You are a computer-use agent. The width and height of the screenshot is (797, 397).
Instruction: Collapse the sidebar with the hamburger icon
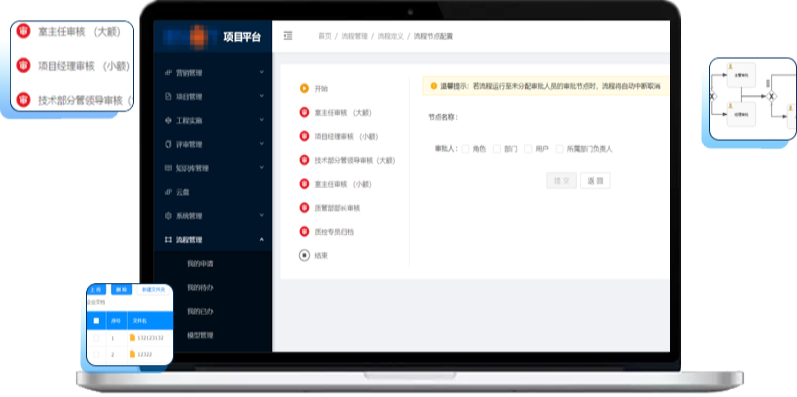288,36
